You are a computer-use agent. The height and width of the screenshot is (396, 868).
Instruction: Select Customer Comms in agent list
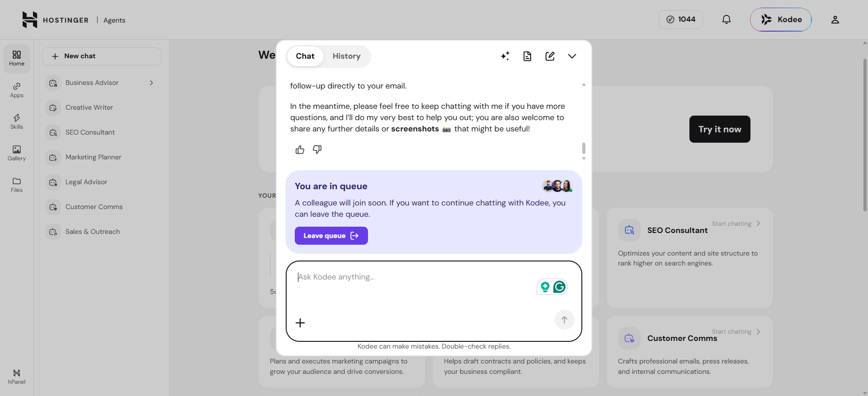coord(94,207)
